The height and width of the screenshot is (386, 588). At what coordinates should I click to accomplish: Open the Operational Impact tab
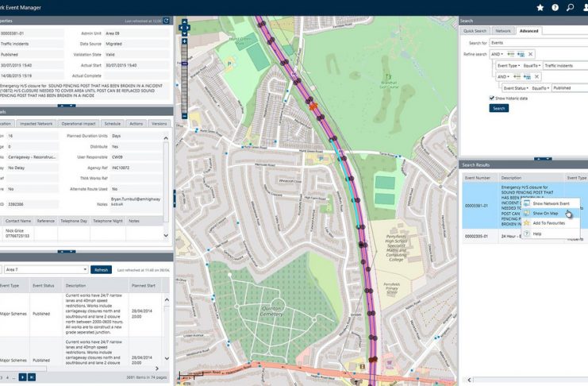pos(79,124)
